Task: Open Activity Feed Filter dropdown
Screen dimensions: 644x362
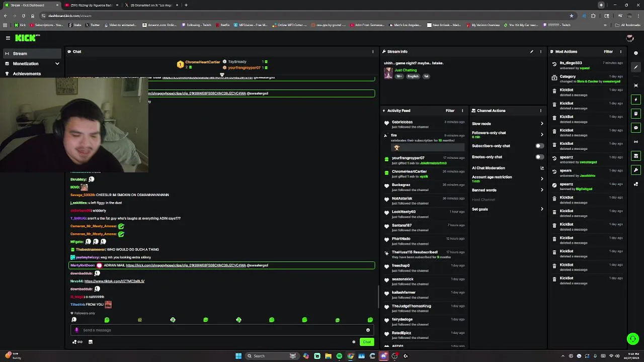Action: point(450,111)
